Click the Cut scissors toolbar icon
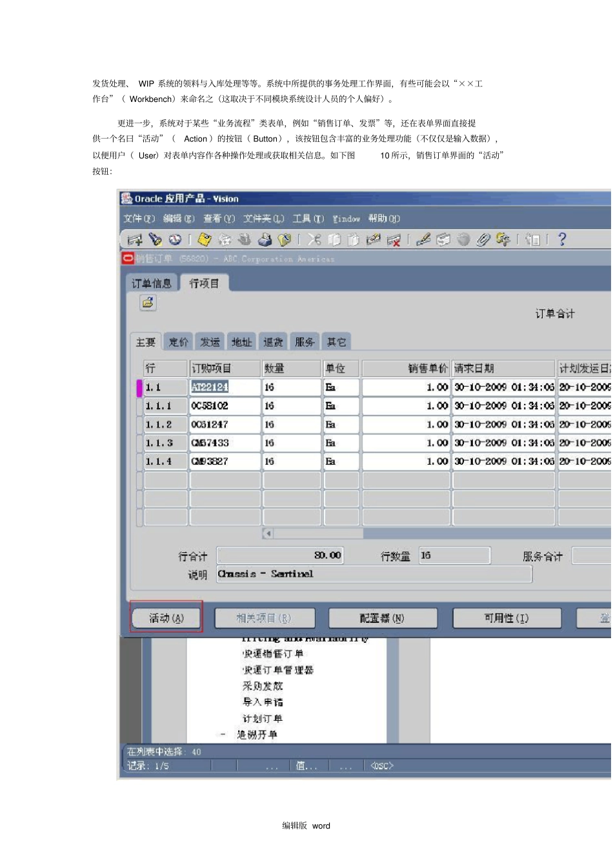The image size is (613, 868). (314, 239)
